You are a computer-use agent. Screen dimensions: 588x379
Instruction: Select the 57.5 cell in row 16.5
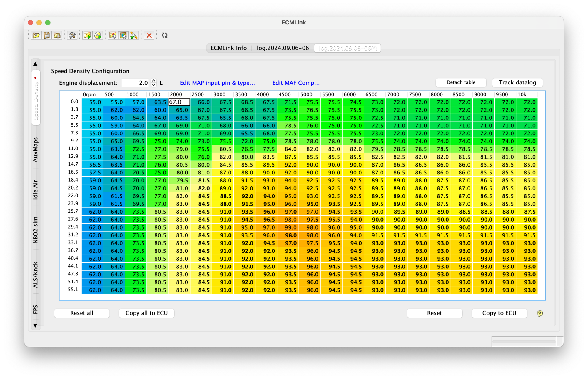click(92, 173)
